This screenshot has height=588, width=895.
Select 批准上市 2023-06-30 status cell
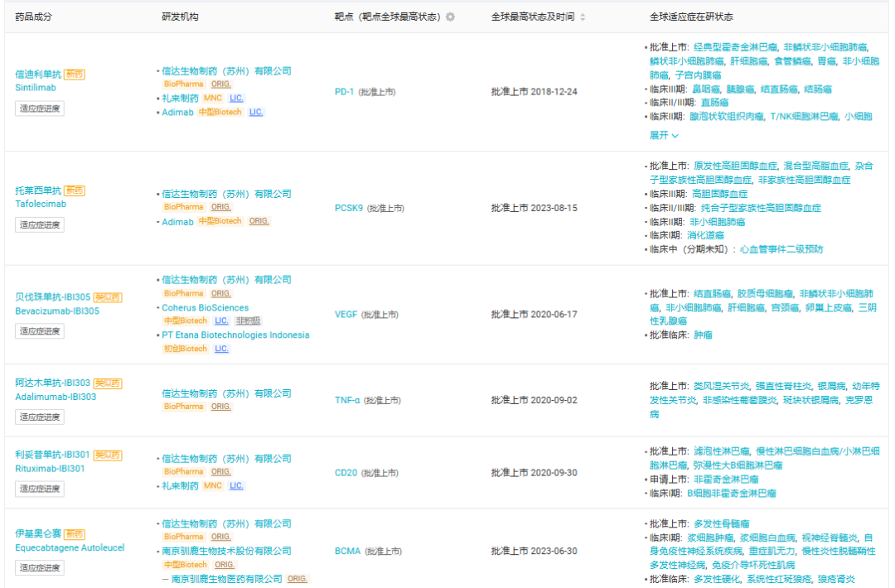(x=534, y=551)
